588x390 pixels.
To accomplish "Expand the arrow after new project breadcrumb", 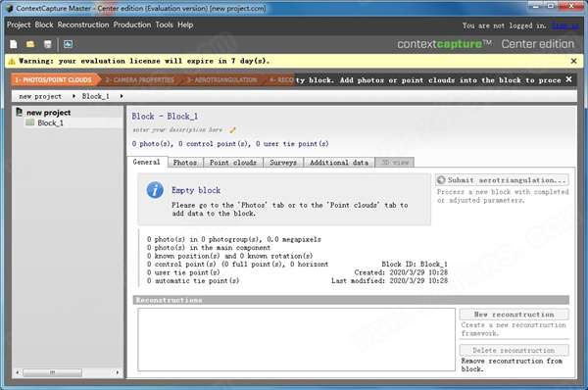I will (73, 96).
